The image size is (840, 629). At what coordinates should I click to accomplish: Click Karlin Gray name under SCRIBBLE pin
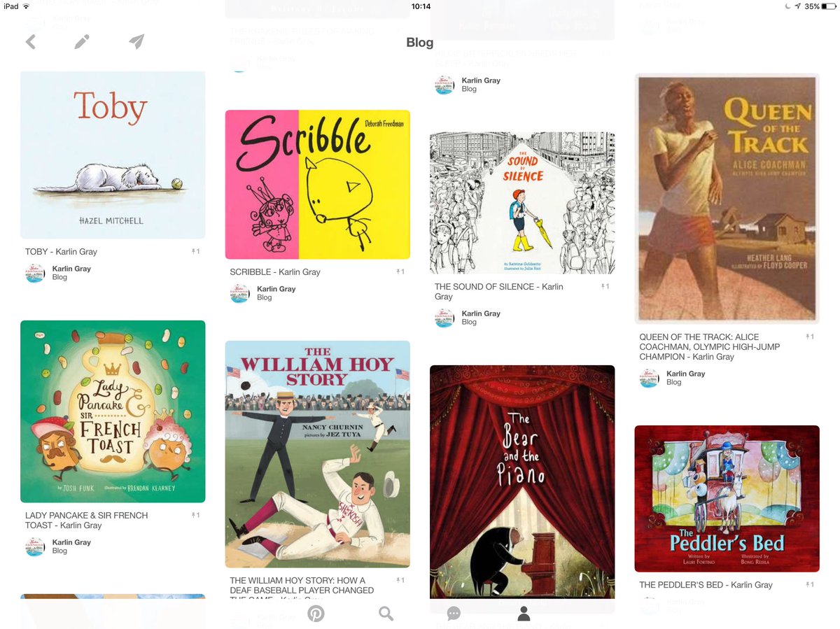(276, 289)
